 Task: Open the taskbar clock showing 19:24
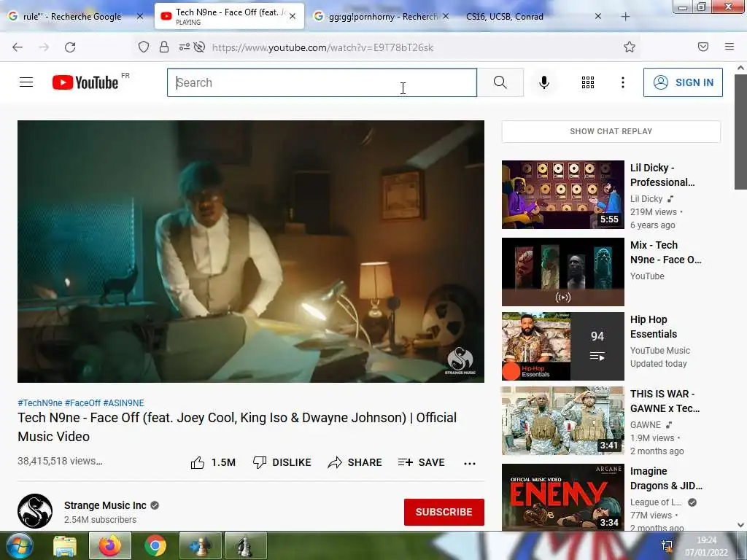(x=706, y=546)
